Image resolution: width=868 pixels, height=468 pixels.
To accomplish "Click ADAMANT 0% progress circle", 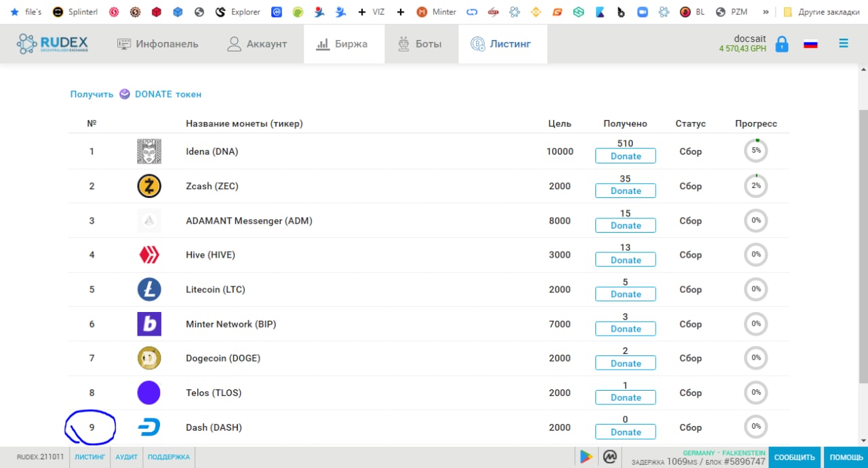I will click(x=756, y=220).
